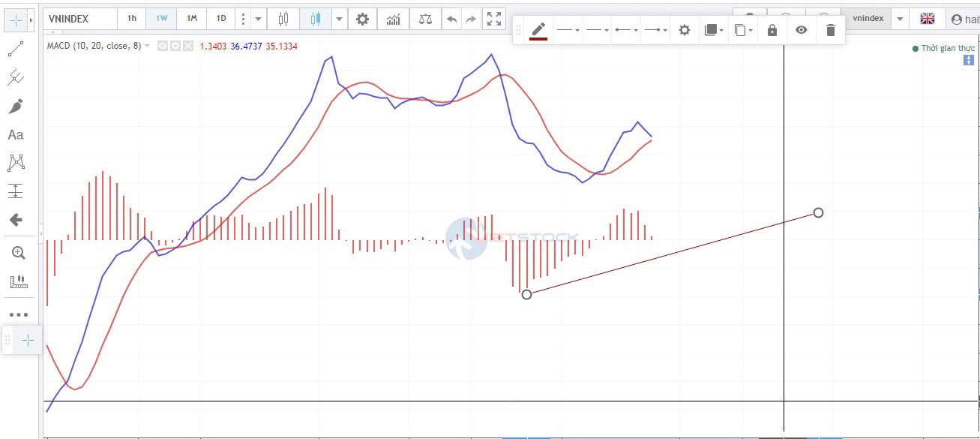Switch language via the UK flag
Image resolution: width=980 pixels, height=439 pixels.
coord(928,19)
